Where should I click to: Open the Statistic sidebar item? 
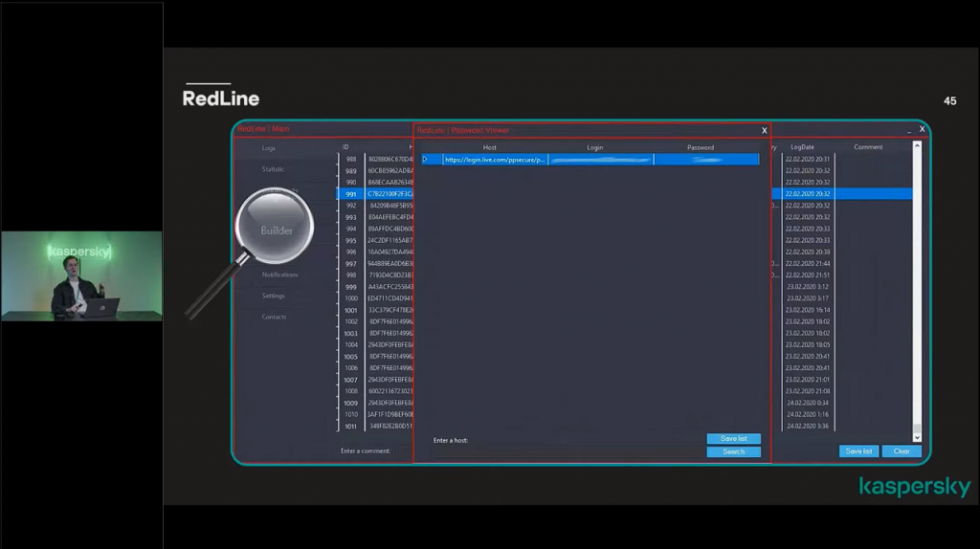click(x=273, y=169)
